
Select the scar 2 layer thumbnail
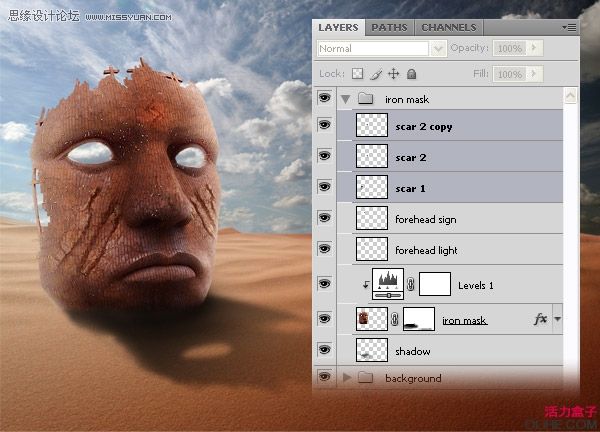[372, 156]
